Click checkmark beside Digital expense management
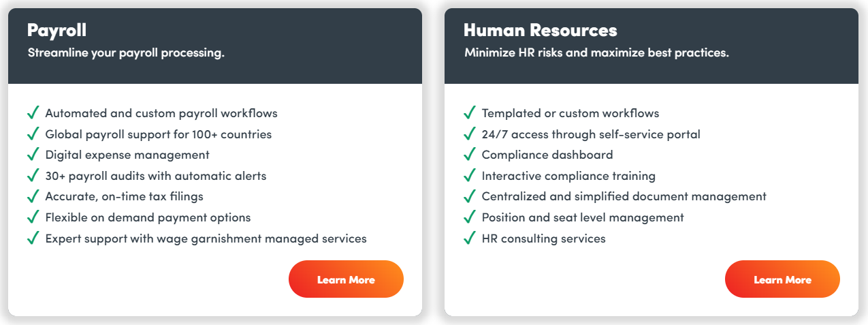Viewport: 868px width, 325px height. [33, 155]
